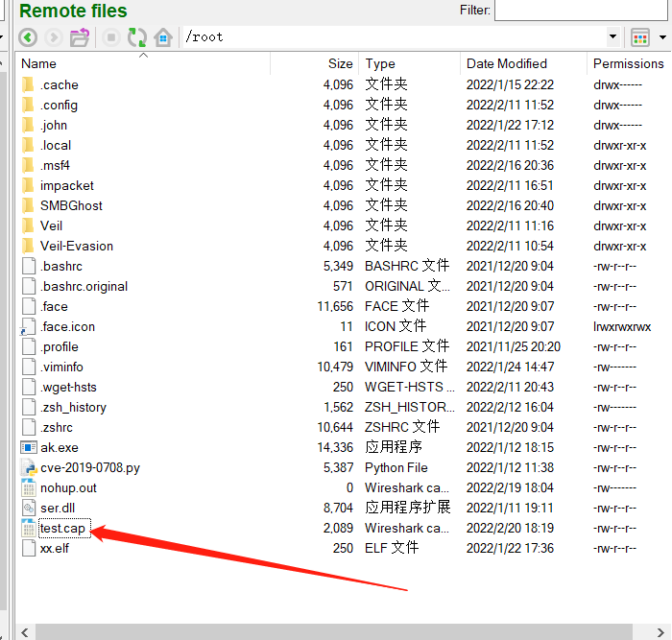Select the .viminfo file name
The width and height of the screenshot is (672, 640).
[x=61, y=367]
